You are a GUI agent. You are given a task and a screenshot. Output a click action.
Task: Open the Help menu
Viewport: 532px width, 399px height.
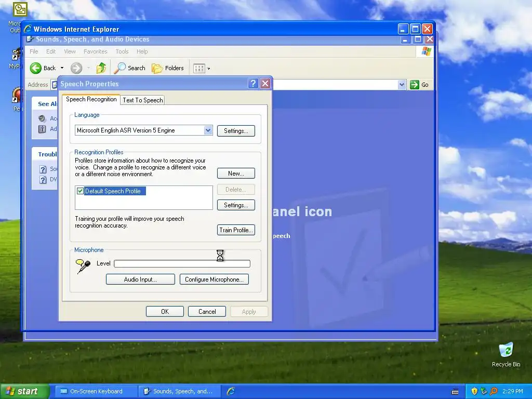(142, 51)
